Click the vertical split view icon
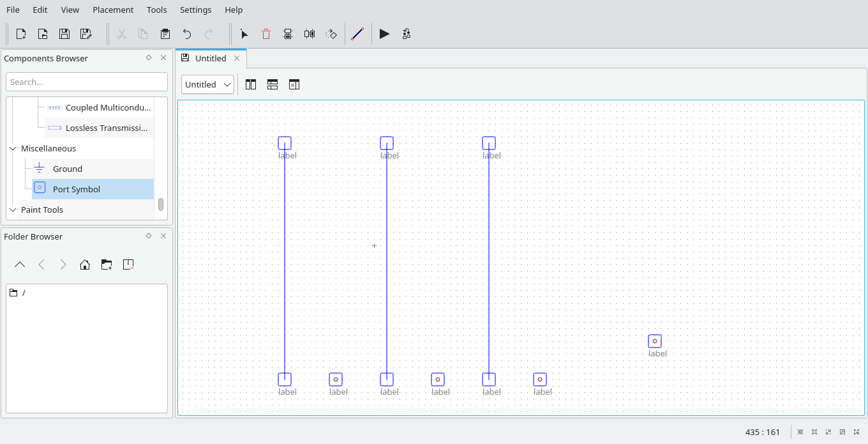The width and height of the screenshot is (868, 444). click(250, 84)
